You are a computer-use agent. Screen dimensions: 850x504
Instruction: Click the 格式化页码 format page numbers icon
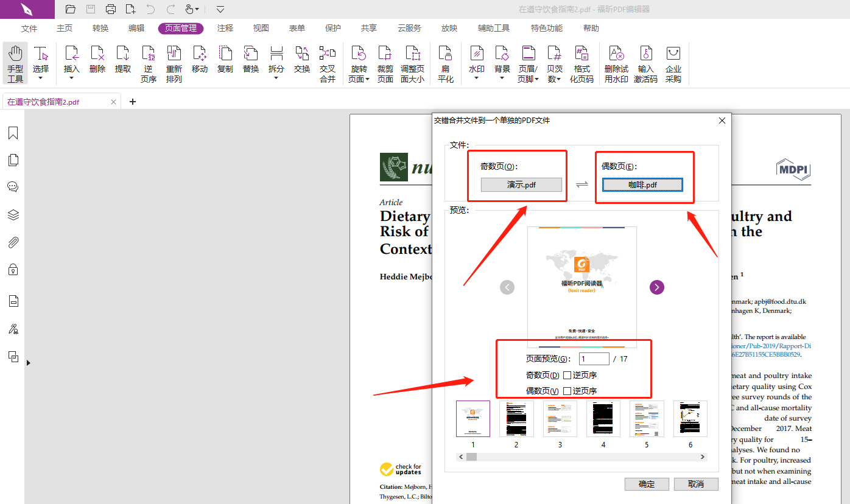[581, 63]
